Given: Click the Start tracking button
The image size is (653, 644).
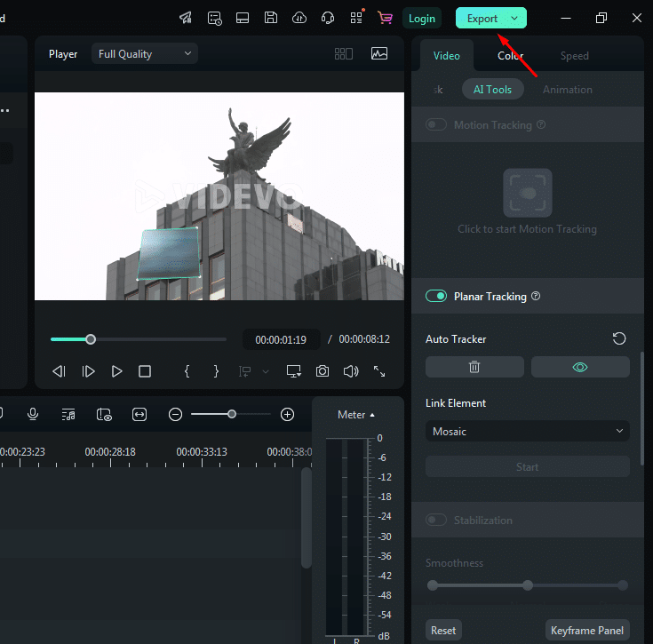Looking at the screenshot, I should [527, 466].
